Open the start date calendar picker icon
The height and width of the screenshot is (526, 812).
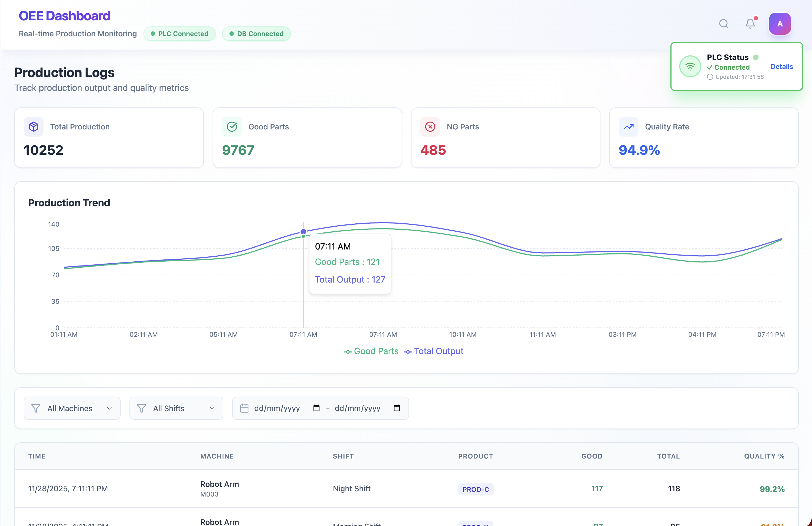click(x=316, y=408)
